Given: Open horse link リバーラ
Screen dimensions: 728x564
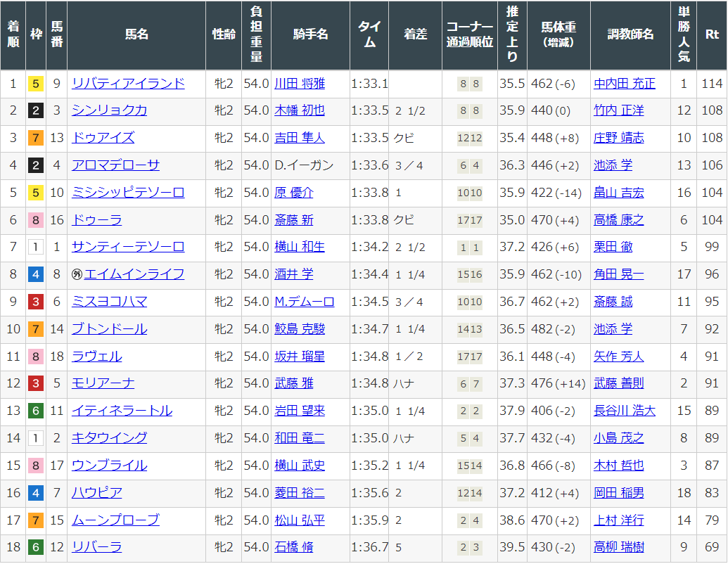Looking at the screenshot, I should coord(96,547).
